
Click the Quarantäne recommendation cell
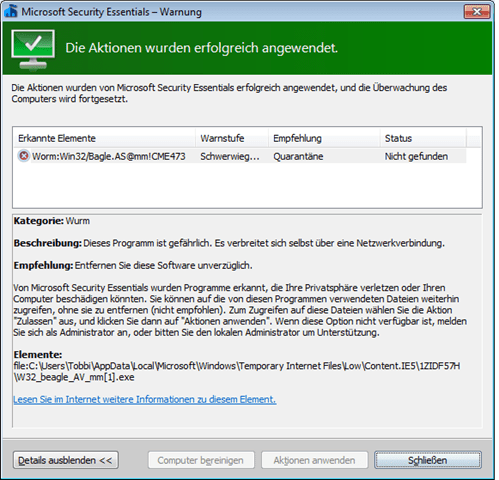pyautogui.click(x=298, y=156)
